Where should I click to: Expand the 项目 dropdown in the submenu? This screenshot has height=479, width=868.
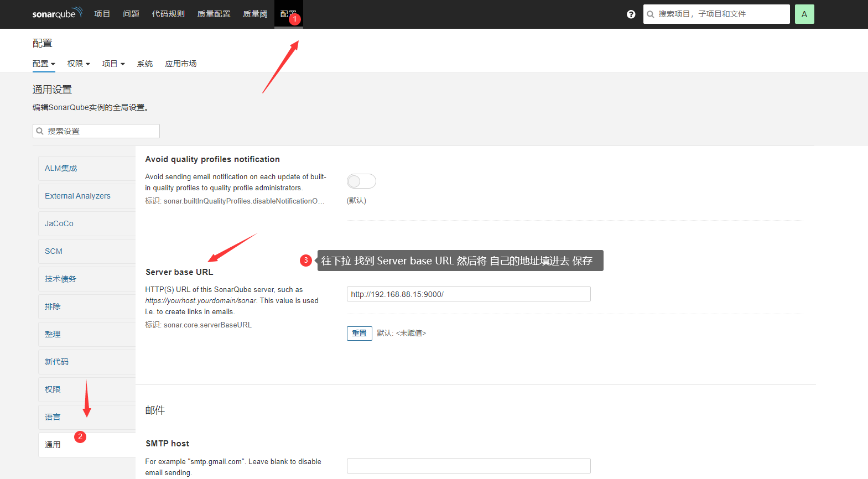coord(113,64)
